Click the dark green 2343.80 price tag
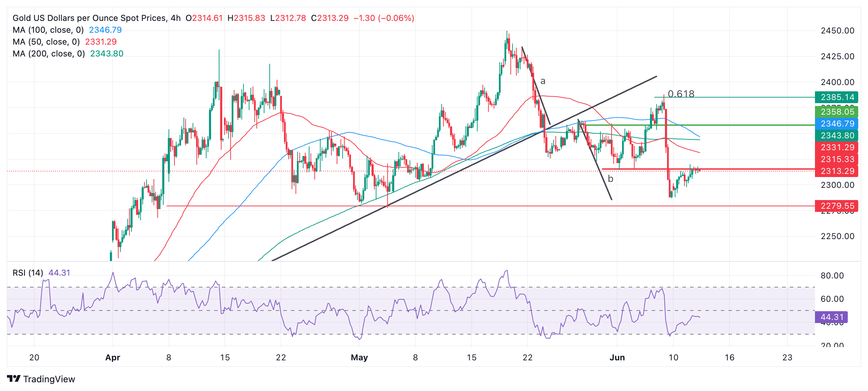Screen dimensions: 868x391 [837, 136]
